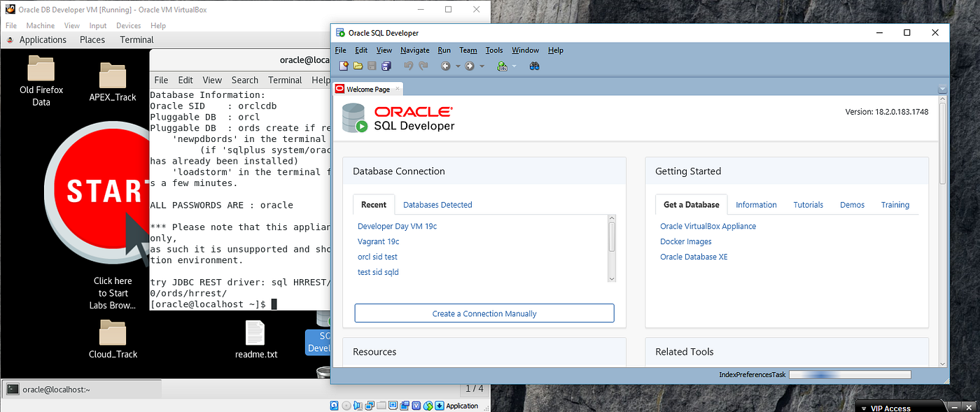Click the Oracle Database XE link
The image size is (980, 412).
click(694, 257)
